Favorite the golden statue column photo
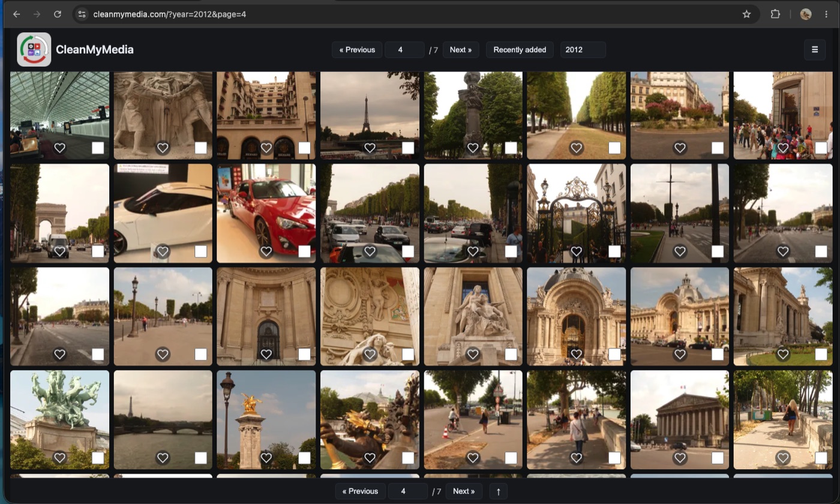 coord(266,458)
